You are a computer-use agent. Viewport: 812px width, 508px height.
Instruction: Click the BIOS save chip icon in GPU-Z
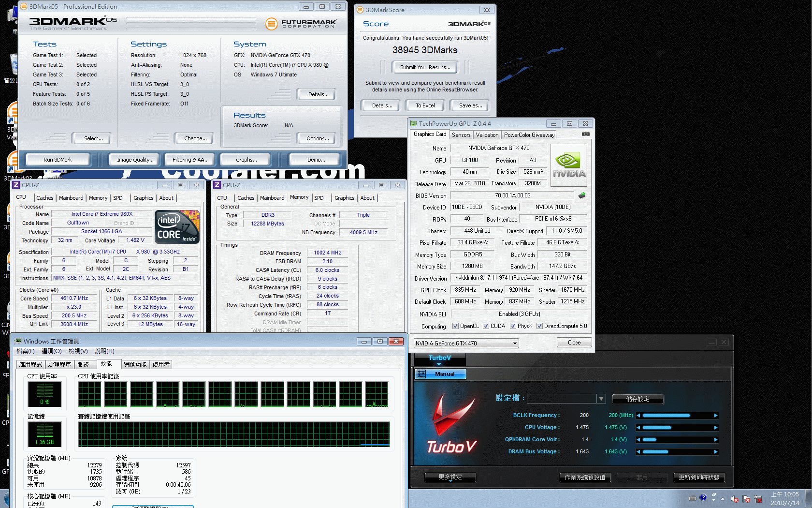pos(582,195)
